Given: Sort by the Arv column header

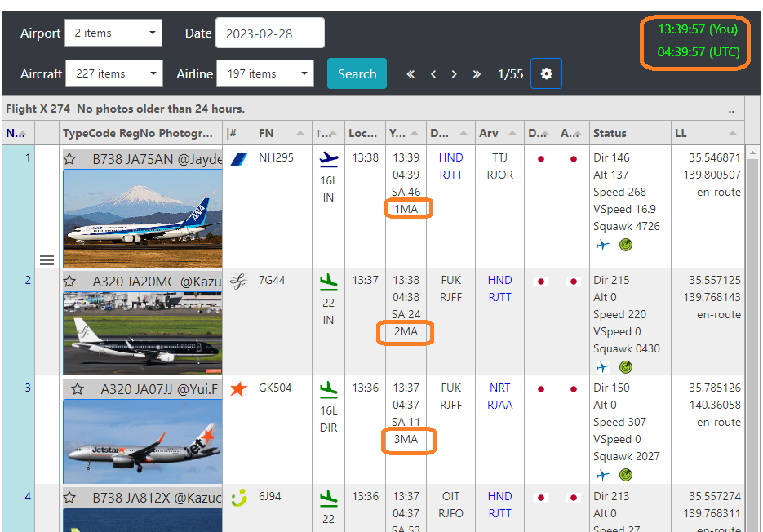Looking at the screenshot, I should [499, 133].
